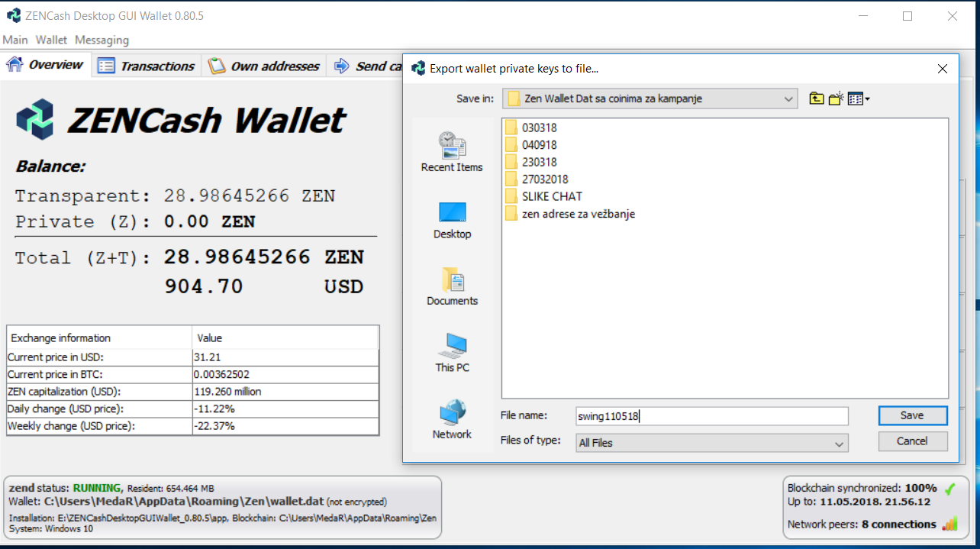
Task: Jump to Recent Items location
Action: tap(452, 152)
